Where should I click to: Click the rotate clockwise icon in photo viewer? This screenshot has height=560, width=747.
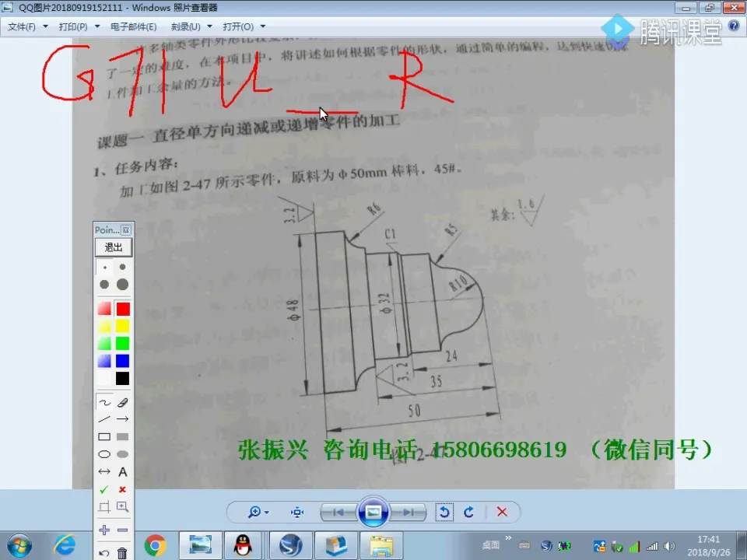[468, 512]
